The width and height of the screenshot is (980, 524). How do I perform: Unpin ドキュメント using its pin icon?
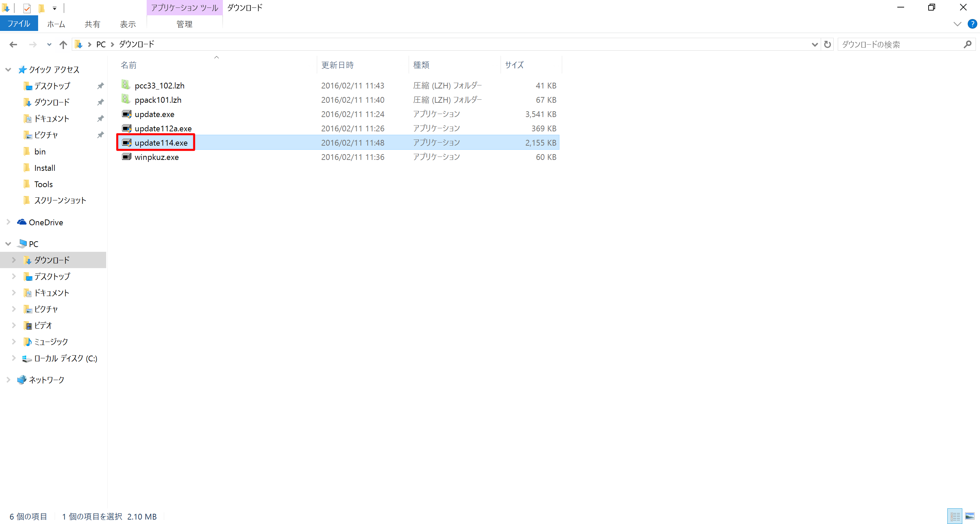click(x=100, y=119)
